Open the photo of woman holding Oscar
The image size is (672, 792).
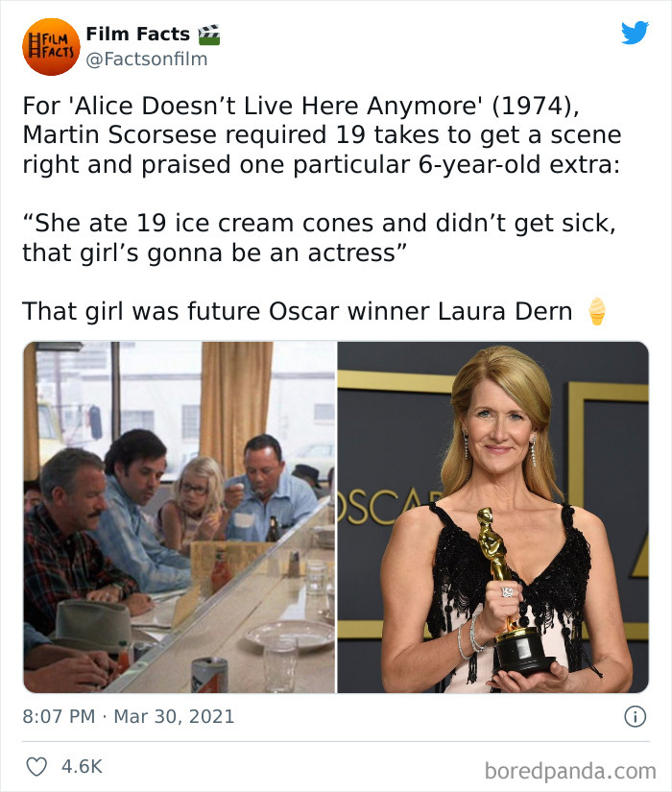pos(492,516)
